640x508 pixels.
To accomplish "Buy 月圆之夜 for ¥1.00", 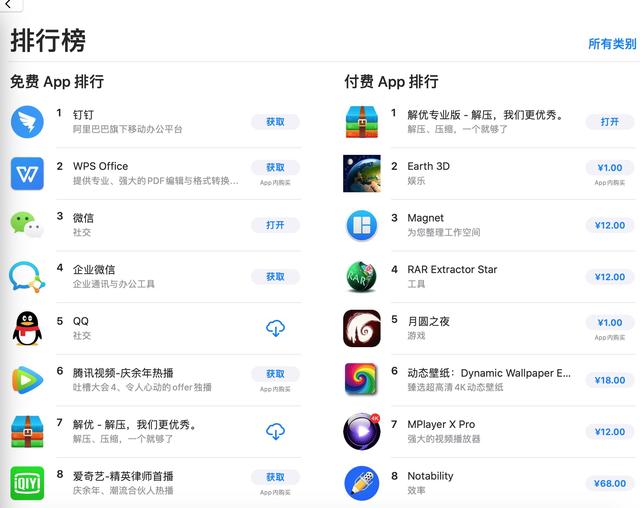I will click(610, 322).
